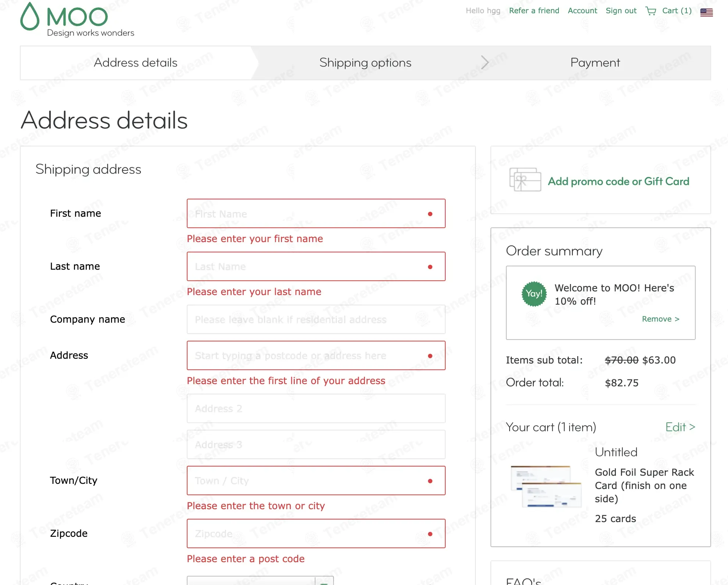Open the shopping cart icon
728x585 pixels.
(x=651, y=11)
